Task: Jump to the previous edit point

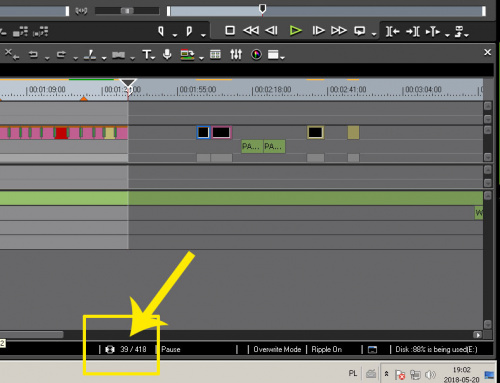Action: click(392, 32)
